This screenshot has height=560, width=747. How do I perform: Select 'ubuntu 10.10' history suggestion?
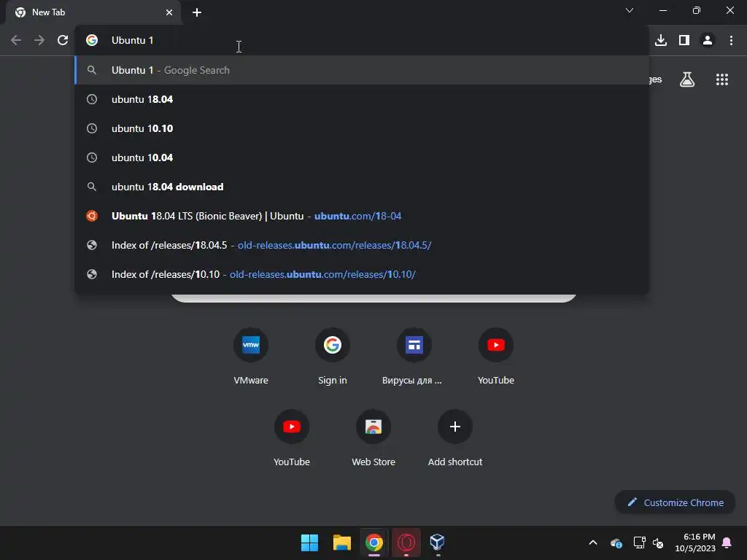tap(362, 128)
